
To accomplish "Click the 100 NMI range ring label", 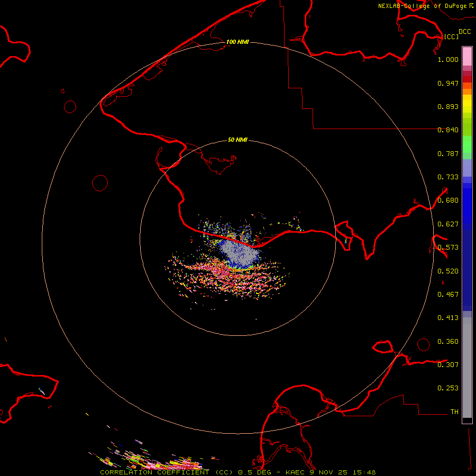I will click(x=237, y=42).
